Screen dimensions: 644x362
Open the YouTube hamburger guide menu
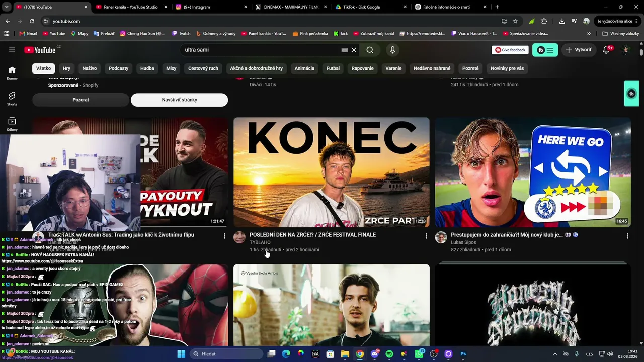(12, 50)
